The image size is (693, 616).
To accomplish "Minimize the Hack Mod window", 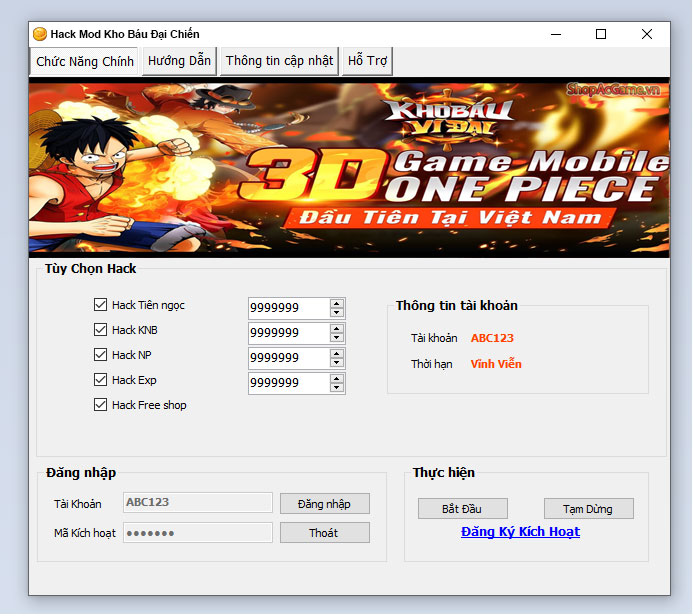I will 556,34.
